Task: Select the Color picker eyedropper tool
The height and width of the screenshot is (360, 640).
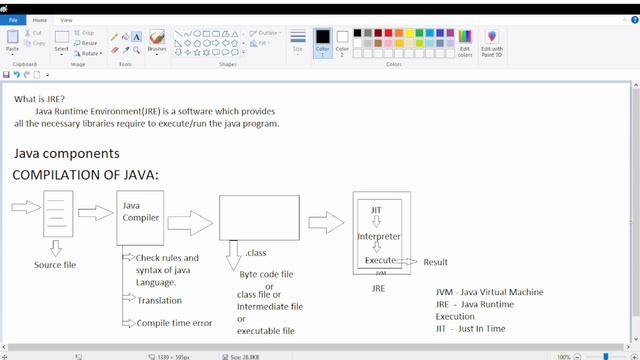Action: (125, 50)
